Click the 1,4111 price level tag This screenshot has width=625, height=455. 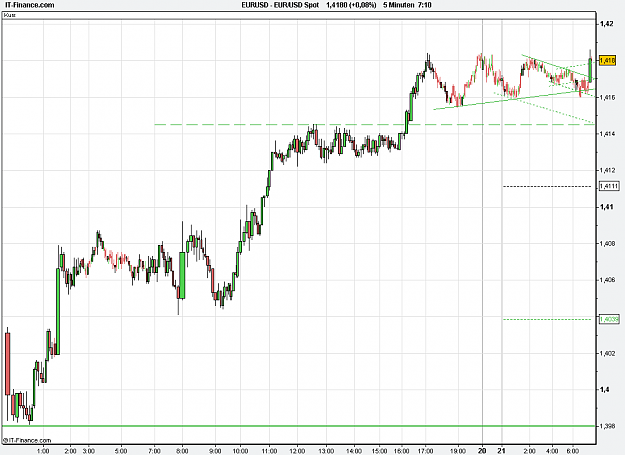click(x=609, y=186)
